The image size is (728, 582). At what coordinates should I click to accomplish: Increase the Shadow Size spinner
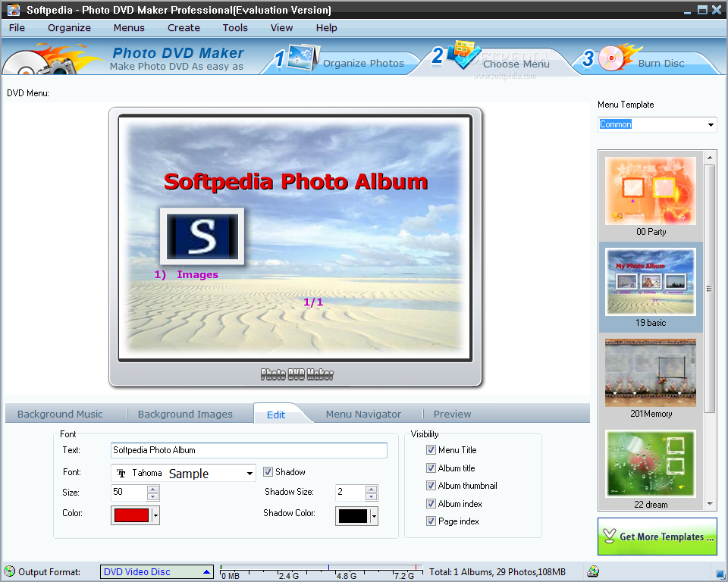pos(371,489)
